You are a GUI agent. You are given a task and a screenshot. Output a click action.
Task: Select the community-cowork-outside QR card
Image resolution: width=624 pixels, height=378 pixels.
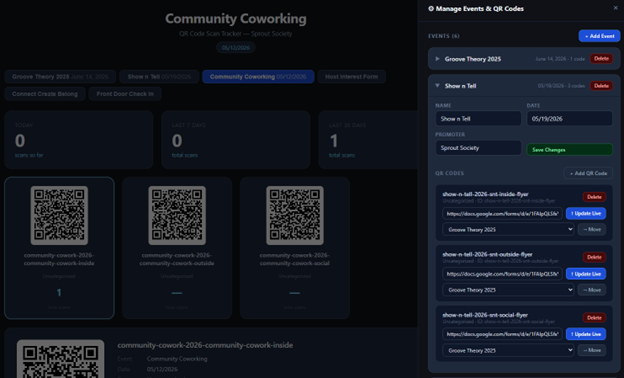pyautogui.click(x=177, y=248)
